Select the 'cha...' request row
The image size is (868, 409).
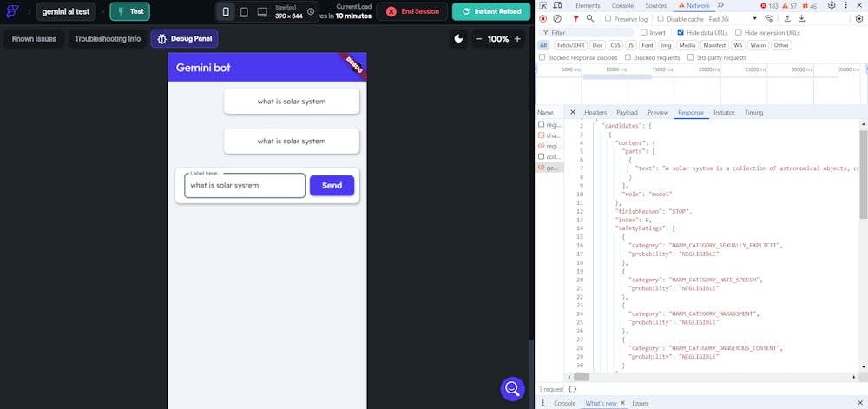click(x=549, y=135)
